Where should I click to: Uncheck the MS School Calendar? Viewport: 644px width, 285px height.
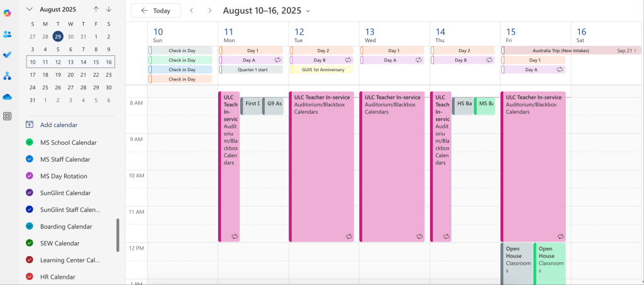coord(30,143)
